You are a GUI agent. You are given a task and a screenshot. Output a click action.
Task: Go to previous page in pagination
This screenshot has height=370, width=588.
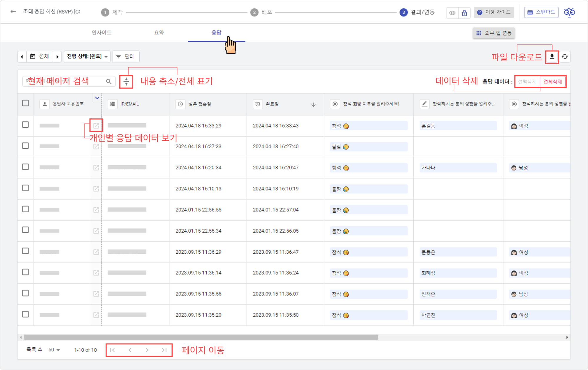click(130, 350)
